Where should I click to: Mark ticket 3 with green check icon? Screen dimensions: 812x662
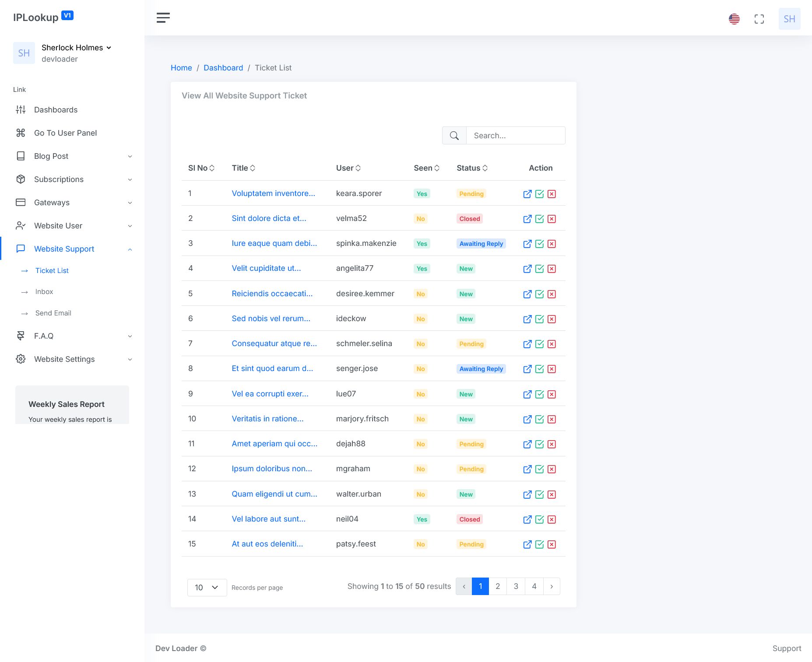[x=539, y=244]
